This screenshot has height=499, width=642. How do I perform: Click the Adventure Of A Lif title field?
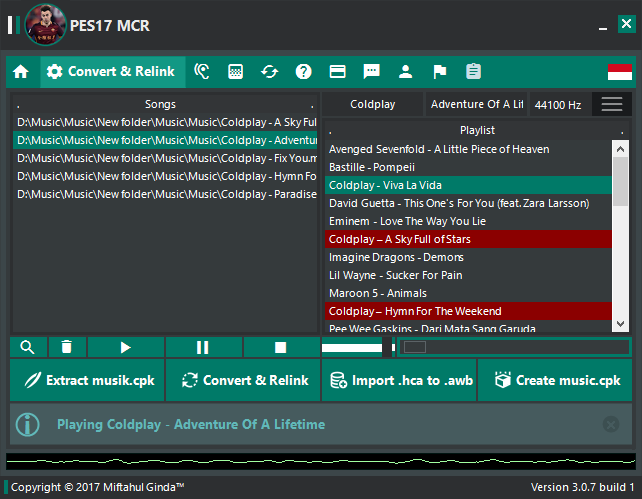(477, 104)
